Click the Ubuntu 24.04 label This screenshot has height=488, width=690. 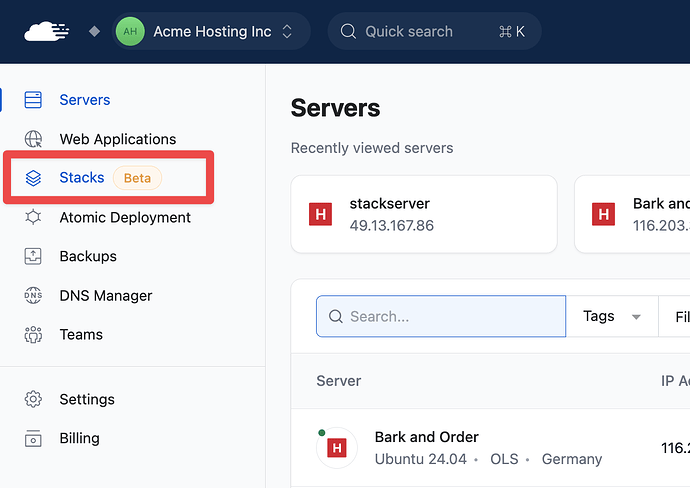(420, 459)
